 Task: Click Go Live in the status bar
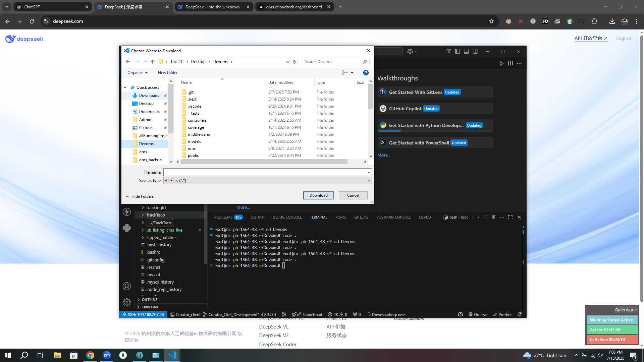[x=478, y=314]
